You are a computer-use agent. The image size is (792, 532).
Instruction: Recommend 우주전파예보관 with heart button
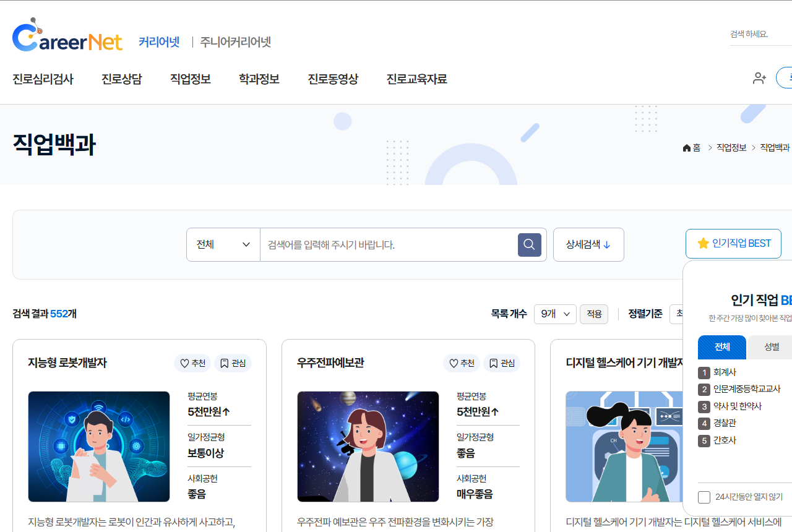(x=462, y=363)
